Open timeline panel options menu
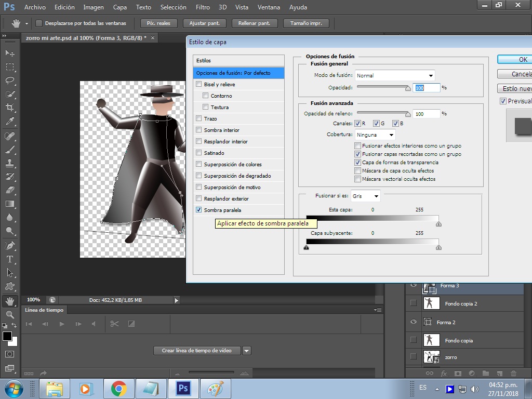The width and height of the screenshot is (532, 399). (378, 310)
